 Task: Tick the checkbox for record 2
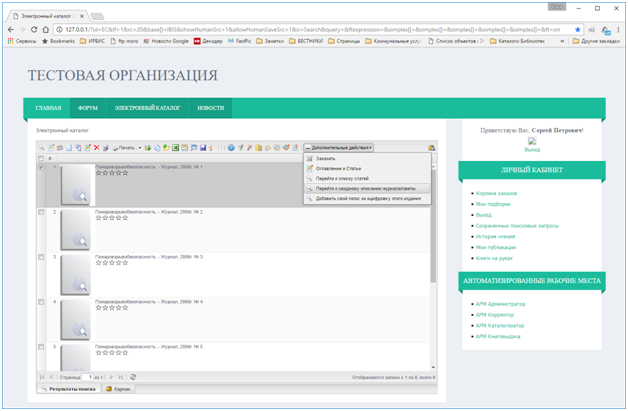coord(41,212)
